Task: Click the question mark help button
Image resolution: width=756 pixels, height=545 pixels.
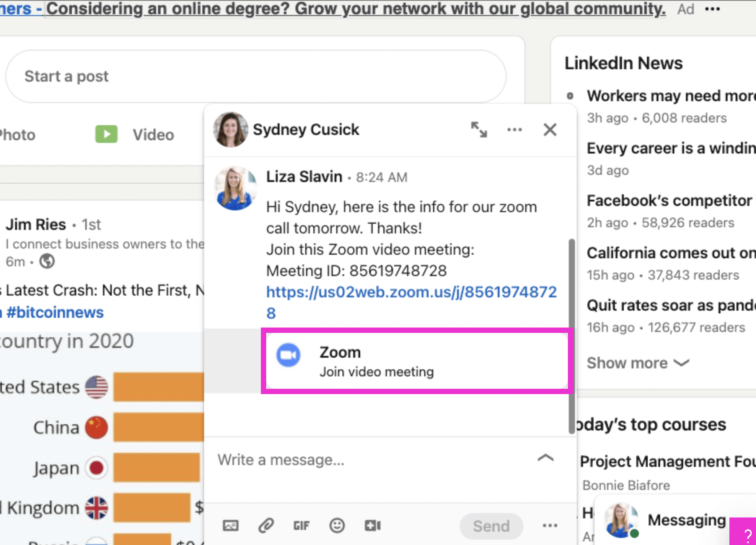Action: (744, 532)
